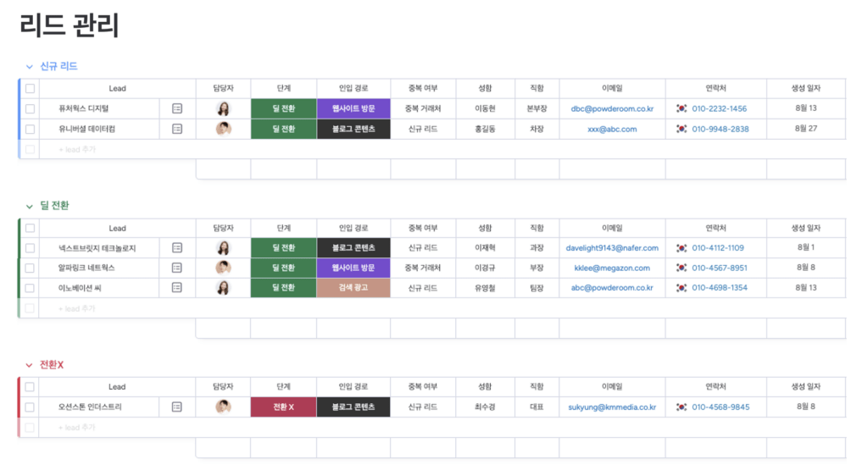
Task: Check the 유니버설 데이터컴 row checkbox
Action: (30, 130)
